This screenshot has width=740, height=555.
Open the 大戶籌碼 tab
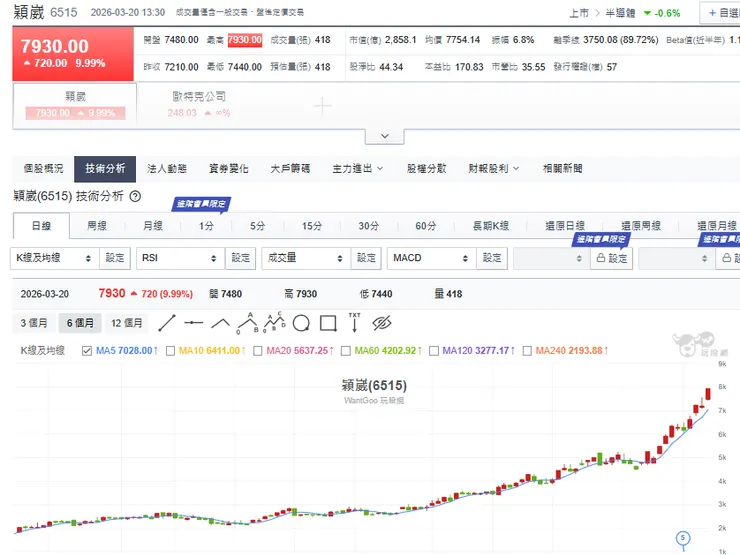coord(290,168)
